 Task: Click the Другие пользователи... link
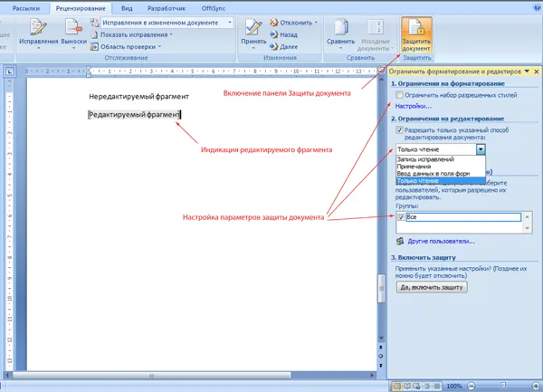click(442, 242)
